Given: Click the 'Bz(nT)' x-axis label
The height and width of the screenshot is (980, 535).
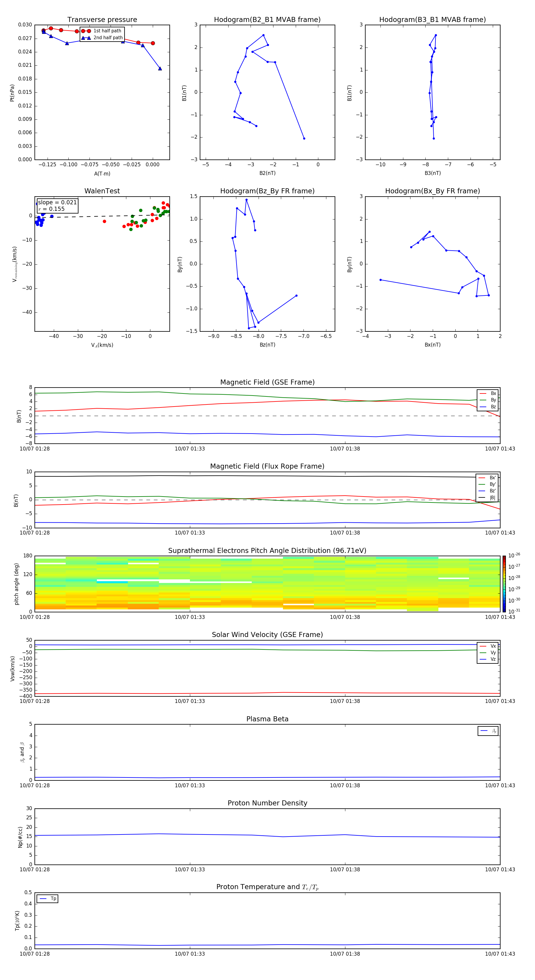Looking at the screenshot, I should coord(267,345).
